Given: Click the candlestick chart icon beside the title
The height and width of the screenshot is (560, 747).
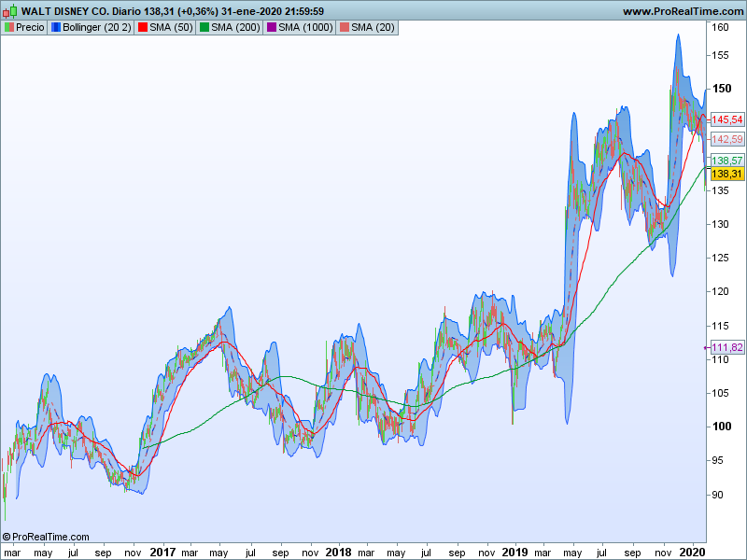Looking at the screenshot, I should 10,10.
